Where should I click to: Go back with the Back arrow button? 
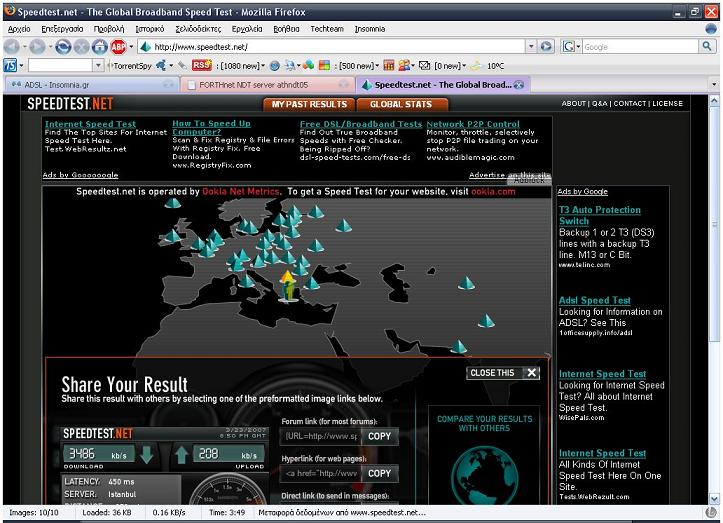12,47
